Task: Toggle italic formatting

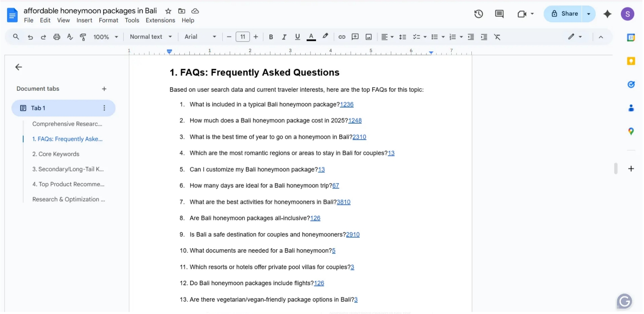Action: pyautogui.click(x=284, y=37)
